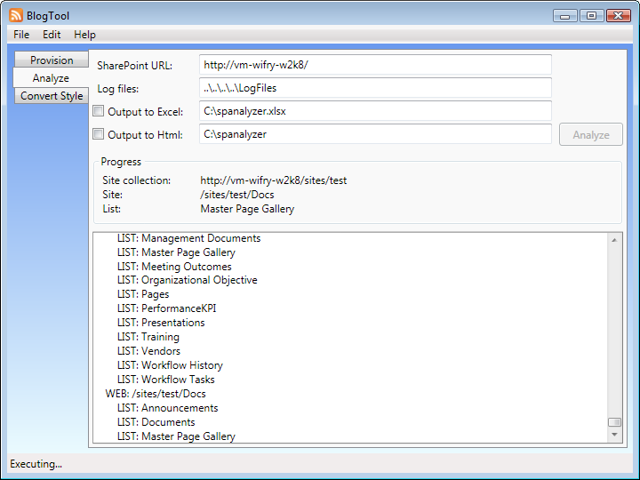Open the File menu
The height and width of the screenshot is (480, 640).
pos(21,35)
